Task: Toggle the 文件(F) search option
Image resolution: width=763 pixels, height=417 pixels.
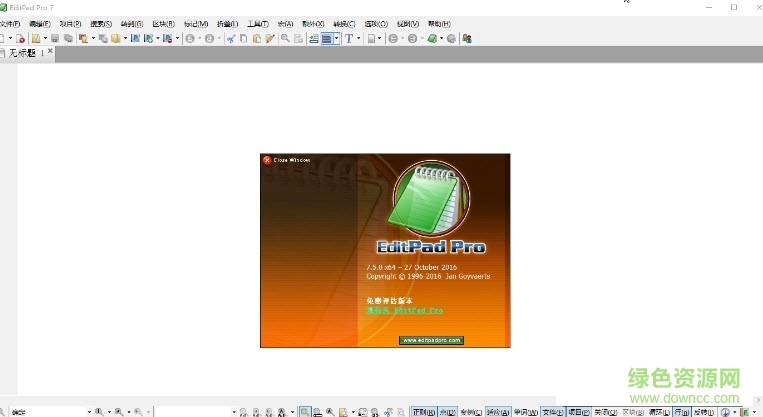Action: click(x=552, y=411)
